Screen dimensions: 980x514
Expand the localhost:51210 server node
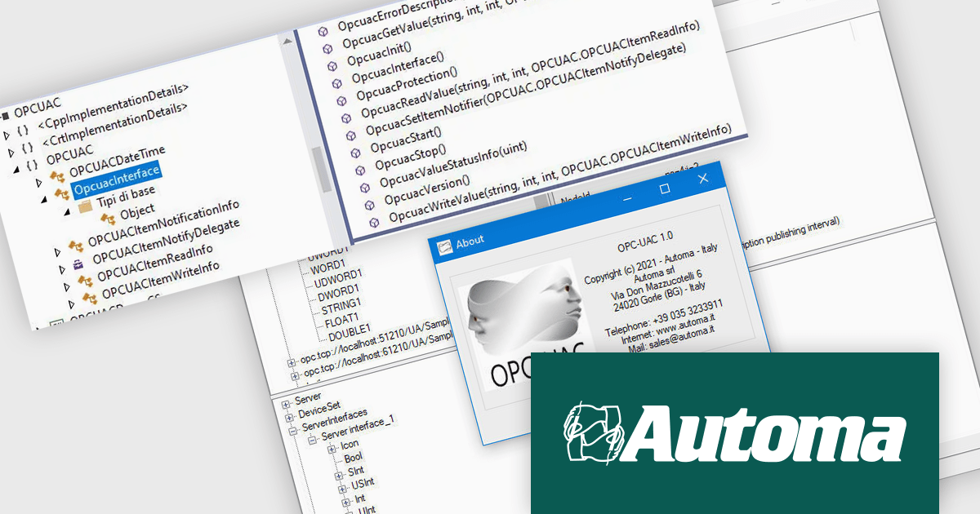coord(291,361)
